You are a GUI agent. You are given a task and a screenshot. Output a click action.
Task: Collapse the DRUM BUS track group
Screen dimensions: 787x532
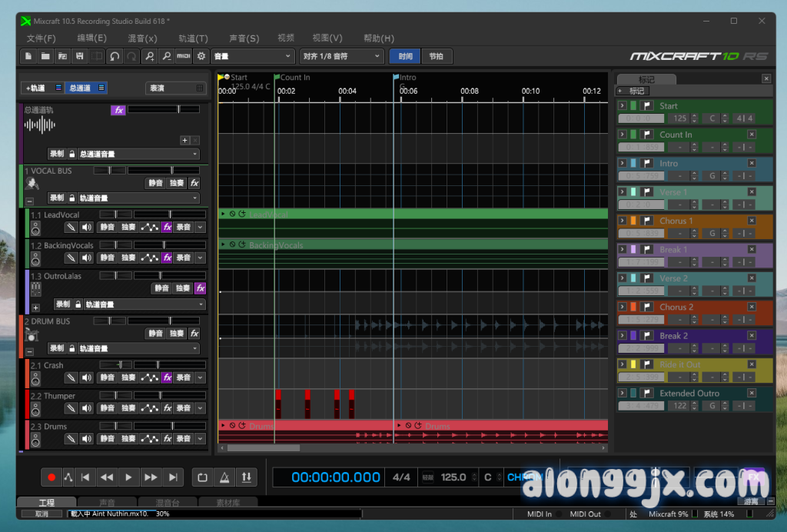(x=29, y=350)
